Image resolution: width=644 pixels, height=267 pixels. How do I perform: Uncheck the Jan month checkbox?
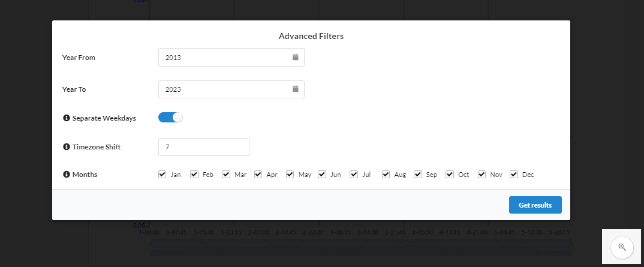coord(162,174)
